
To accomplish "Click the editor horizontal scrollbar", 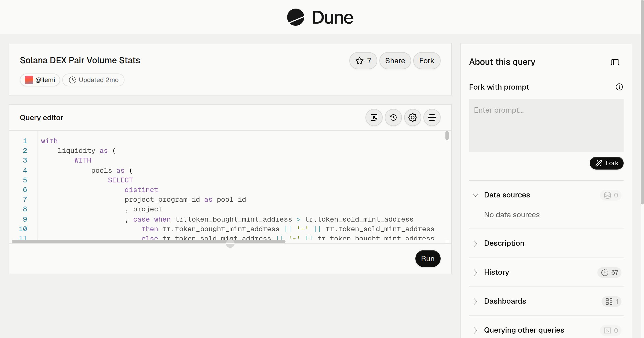I will pos(148,241).
